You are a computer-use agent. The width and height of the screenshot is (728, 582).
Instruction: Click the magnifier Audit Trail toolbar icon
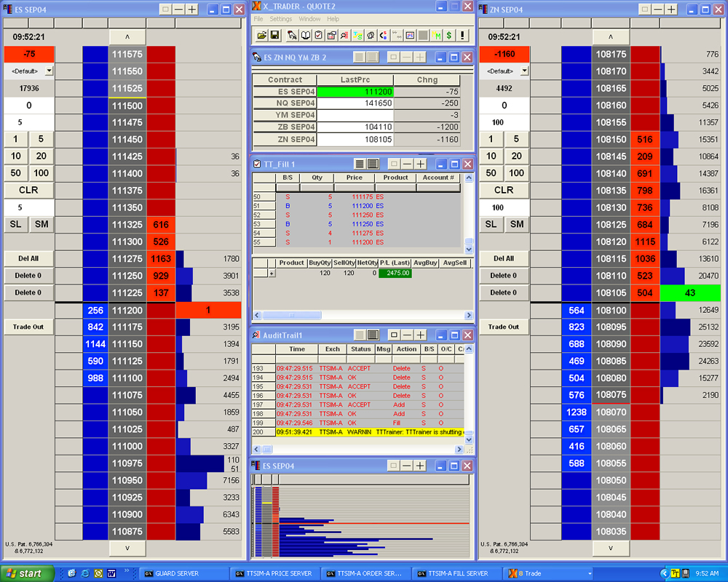point(344,35)
